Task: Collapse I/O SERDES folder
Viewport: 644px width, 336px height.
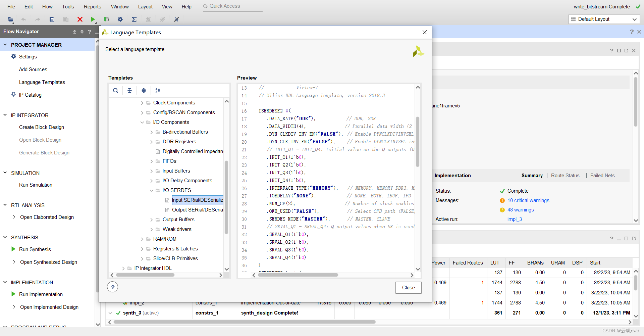Action: tap(152, 191)
